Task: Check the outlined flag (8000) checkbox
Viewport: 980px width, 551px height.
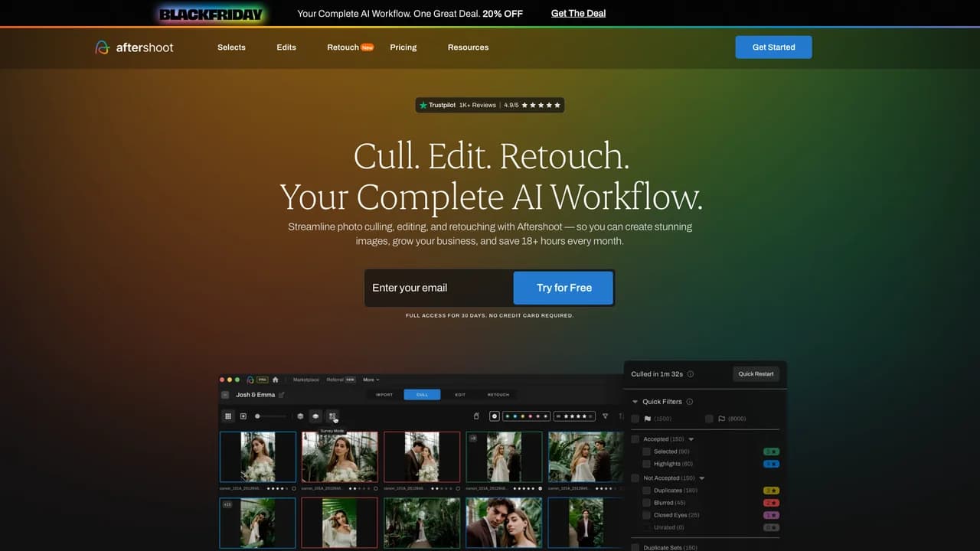Action: pos(709,419)
